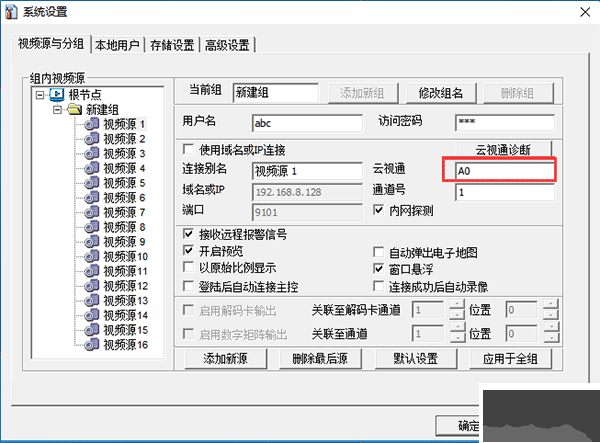Click the camera icon of 视频源10
This screenshot has width=600, height=443.
pos(92,256)
